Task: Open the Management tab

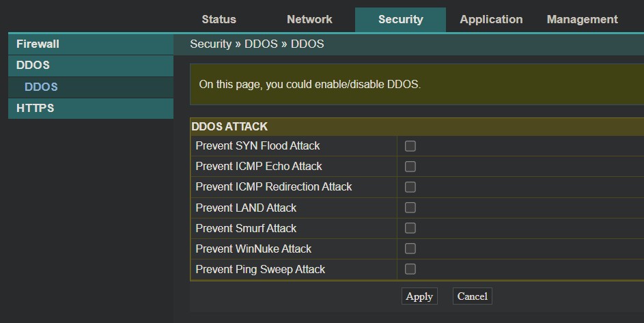Action: 582,20
